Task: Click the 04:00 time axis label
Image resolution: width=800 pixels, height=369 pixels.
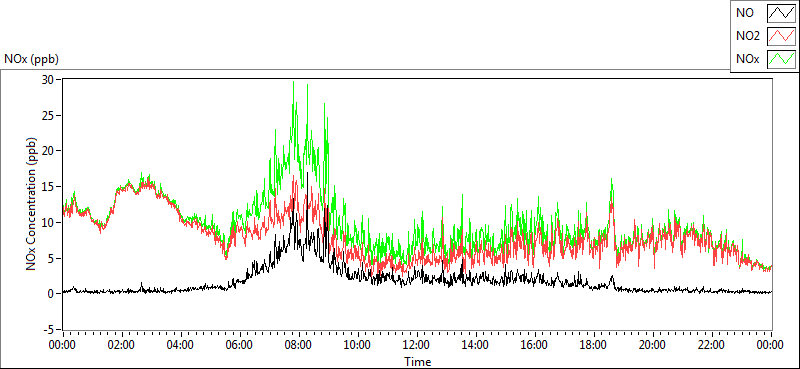Action: point(181,346)
